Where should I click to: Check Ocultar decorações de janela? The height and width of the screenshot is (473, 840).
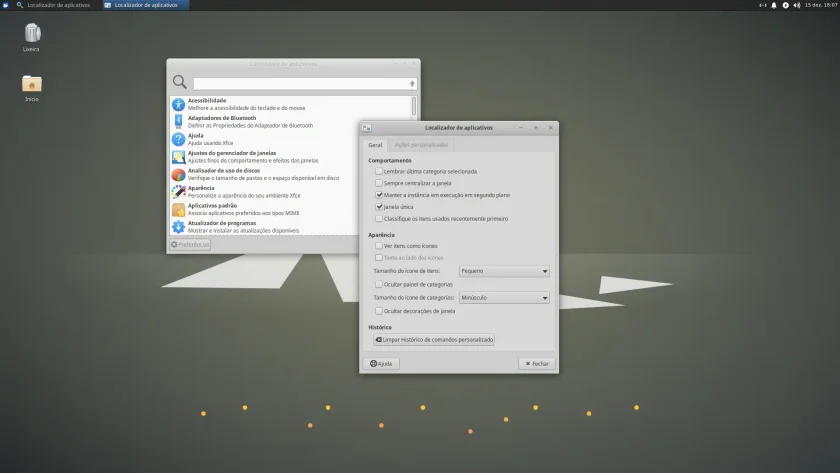pos(379,311)
